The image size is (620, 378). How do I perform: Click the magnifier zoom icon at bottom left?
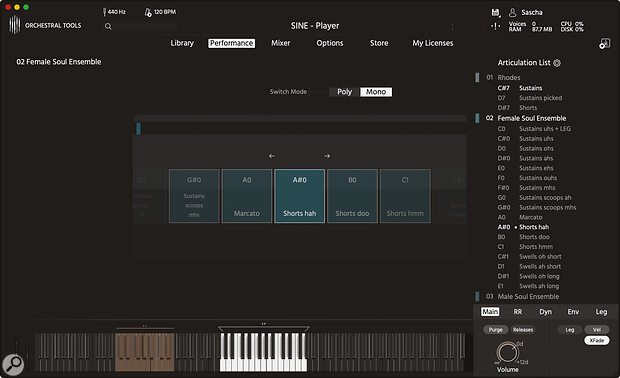coord(13,364)
